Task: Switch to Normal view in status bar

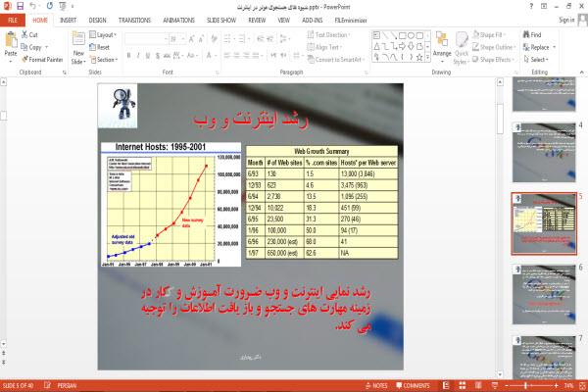Action: pos(446,385)
